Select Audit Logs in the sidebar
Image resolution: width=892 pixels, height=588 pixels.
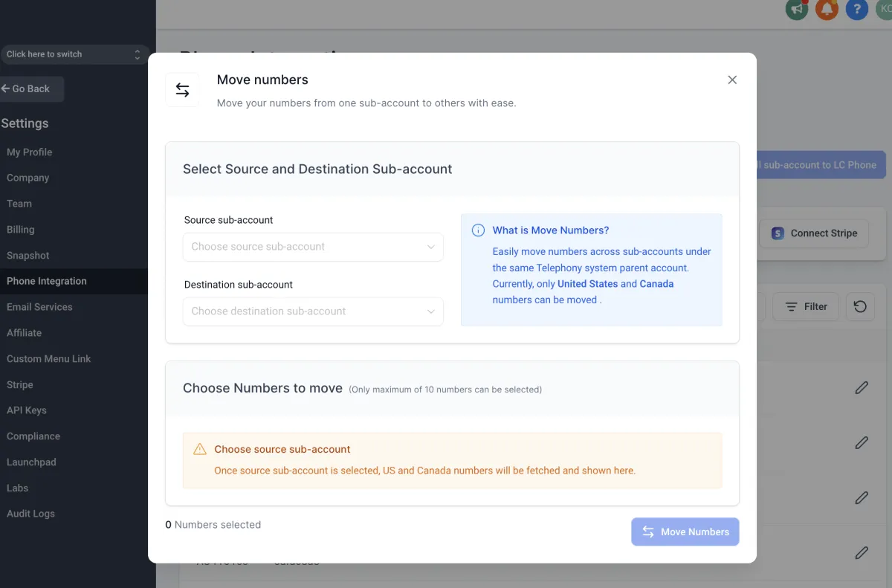pos(30,514)
